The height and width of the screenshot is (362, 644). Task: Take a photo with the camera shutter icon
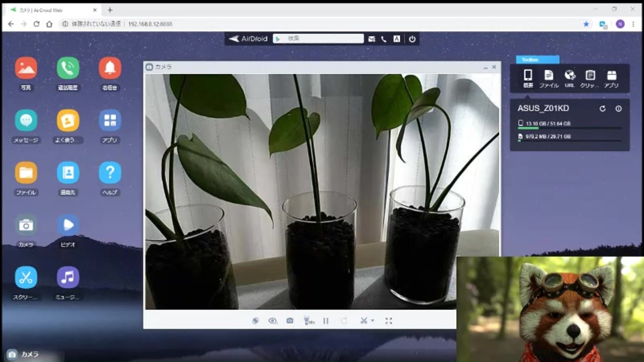pos(290,321)
